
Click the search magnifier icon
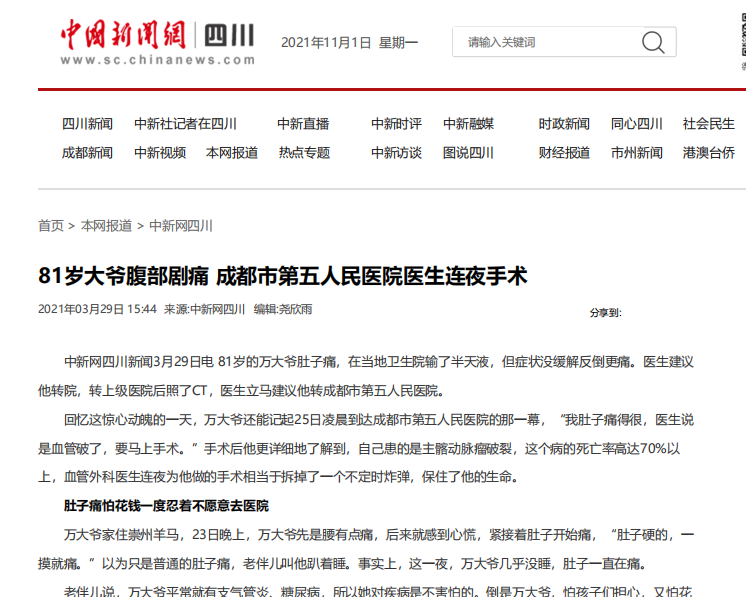coord(653,42)
